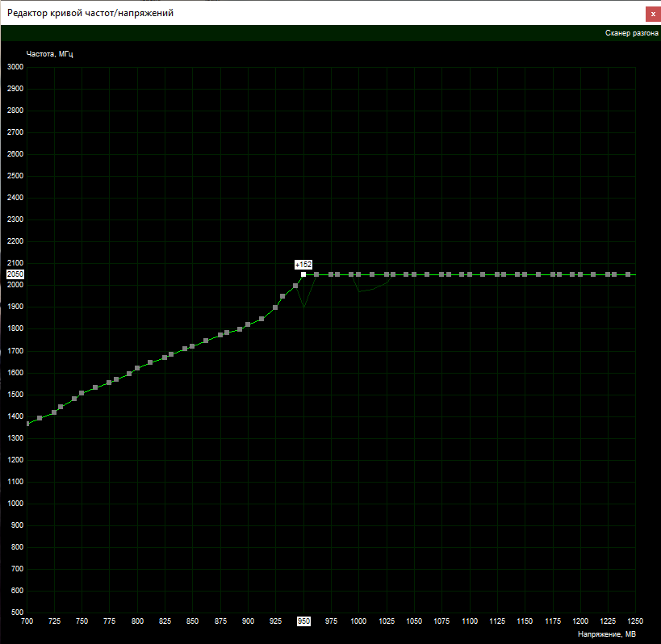Viewport: 661px width, 644px height.
Task: Click the 3000 label on frequency axis
Action: point(15,67)
